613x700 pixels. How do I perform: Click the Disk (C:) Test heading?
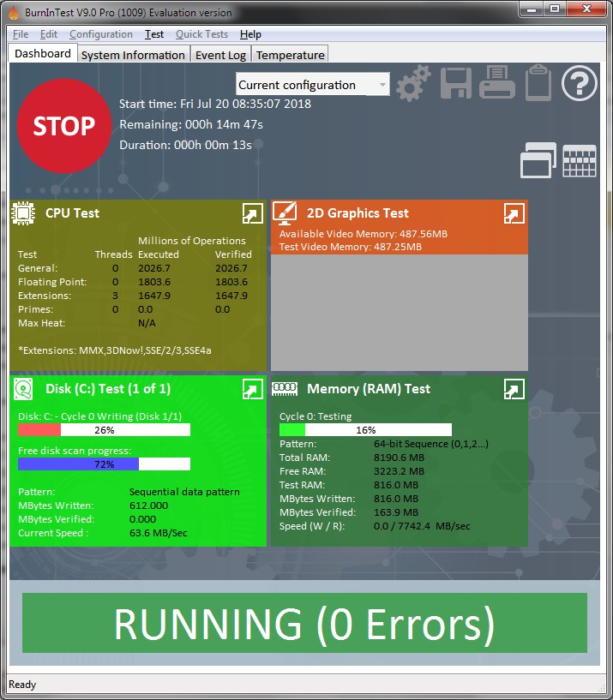[108, 389]
